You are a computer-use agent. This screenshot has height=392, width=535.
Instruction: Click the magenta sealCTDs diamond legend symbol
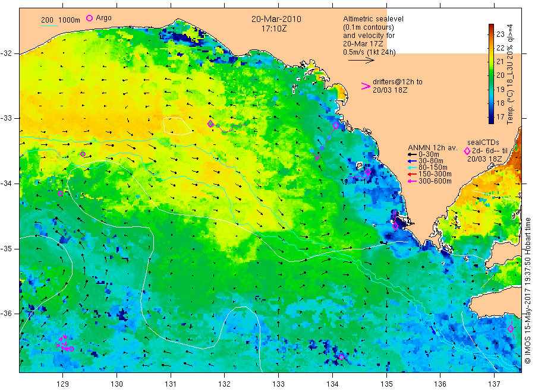tap(467, 151)
